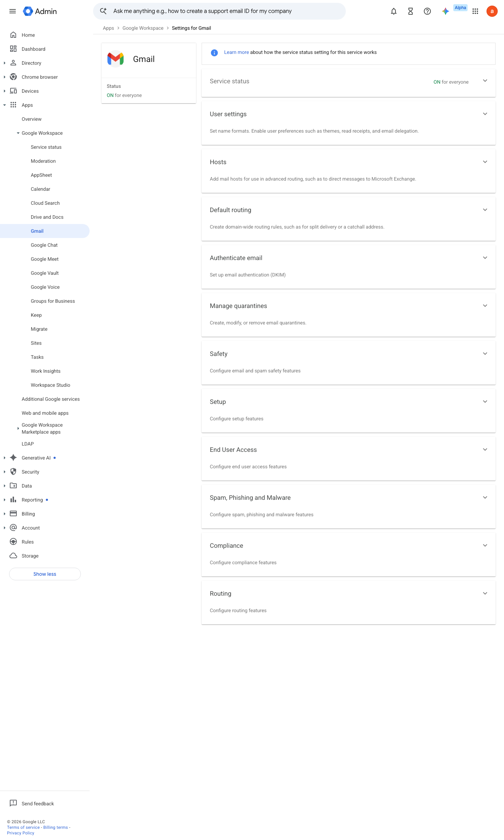Viewport: 504px width, 840px height.
Task: Click the Apps dots icon in sidebar
Action: click(x=13, y=105)
